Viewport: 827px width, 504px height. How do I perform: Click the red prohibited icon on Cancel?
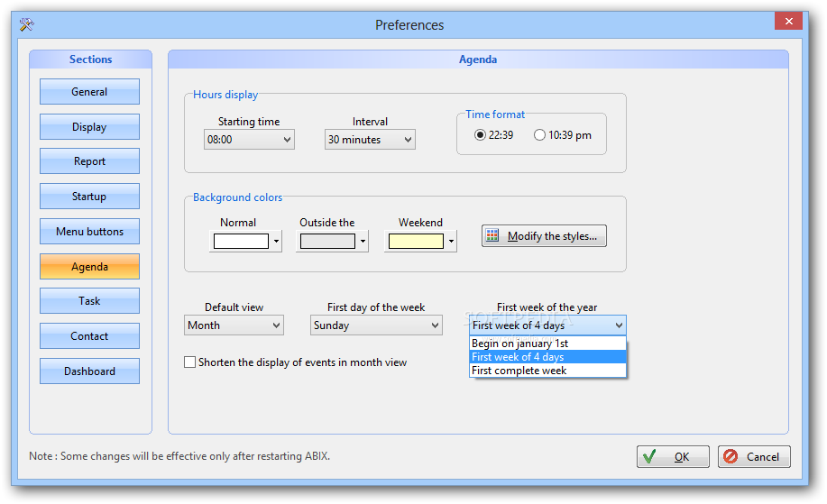731,456
